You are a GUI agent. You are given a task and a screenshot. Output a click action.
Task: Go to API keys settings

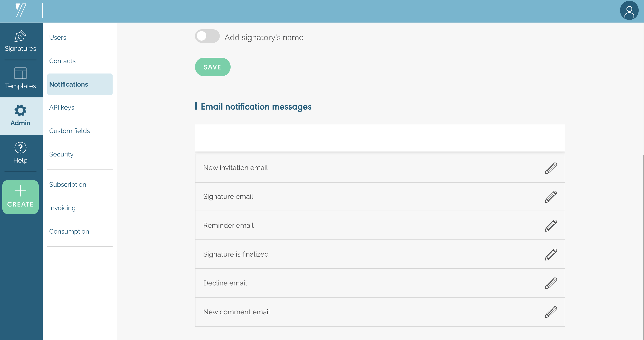click(x=62, y=107)
